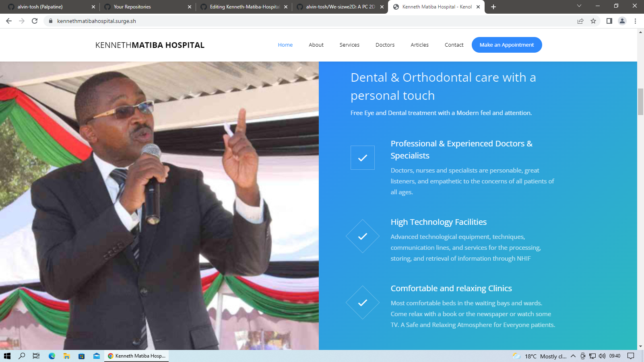Open the Chrome three-dot menu
Screen dimensions: 644x362
pyautogui.click(x=635, y=21)
